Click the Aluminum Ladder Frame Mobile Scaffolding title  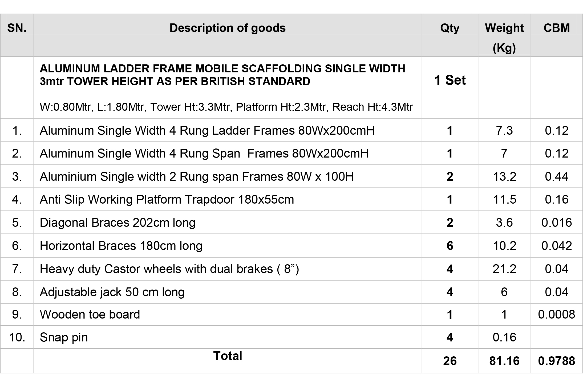222,75
